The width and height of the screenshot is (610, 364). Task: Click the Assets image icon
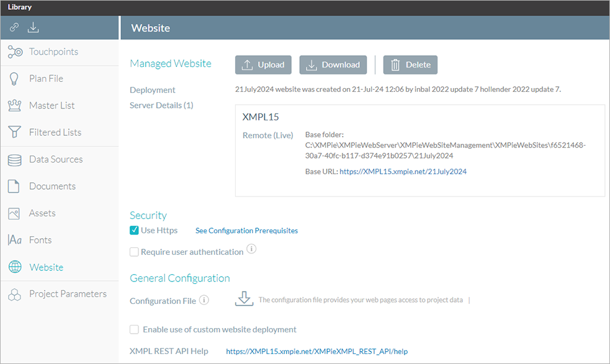point(14,213)
